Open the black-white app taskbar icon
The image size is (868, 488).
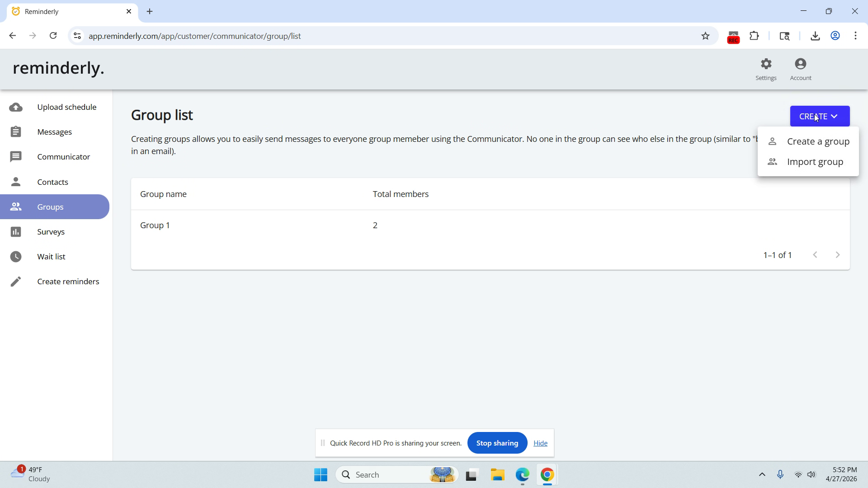click(x=472, y=475)
